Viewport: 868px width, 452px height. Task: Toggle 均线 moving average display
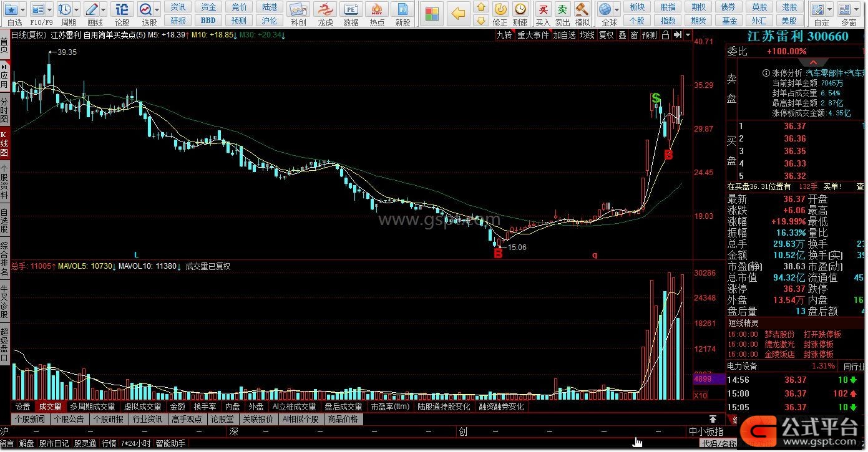587,36
